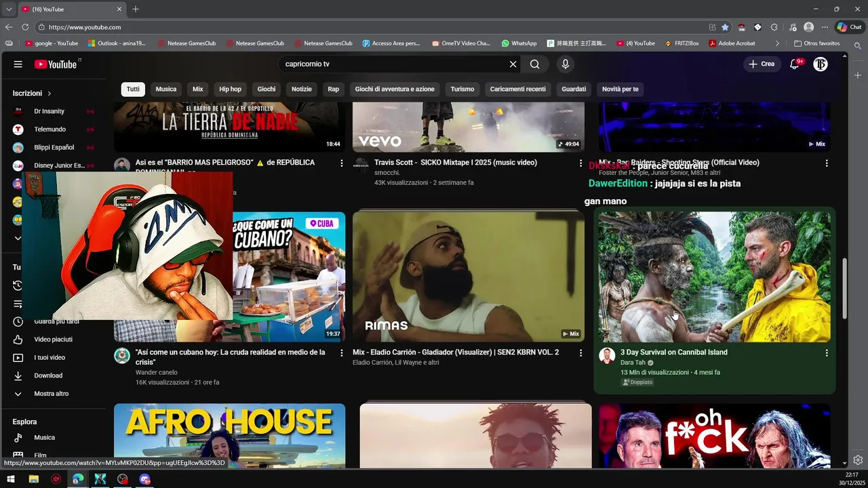Click the magnifying glass search button
The image size is (868, 488).
click(x=535, y=64)
